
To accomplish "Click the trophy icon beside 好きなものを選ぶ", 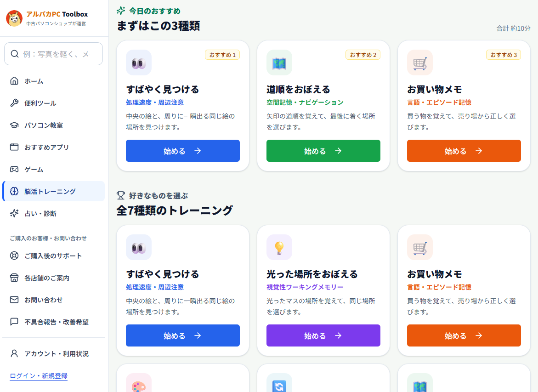I will 121,195.
